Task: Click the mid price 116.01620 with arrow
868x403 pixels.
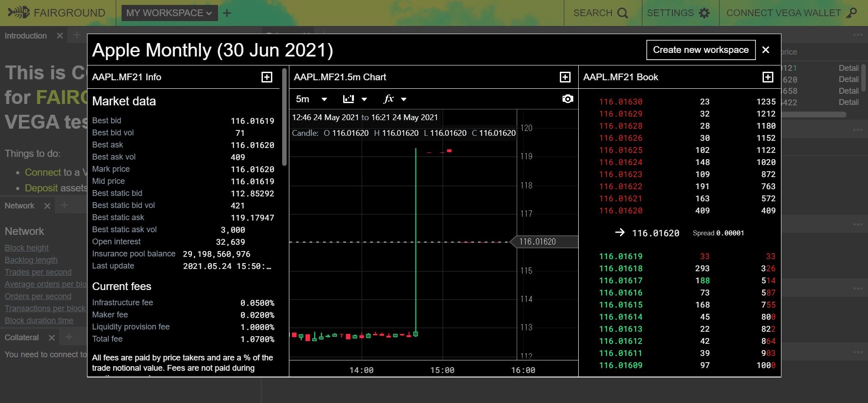Action: pos(647,233)
